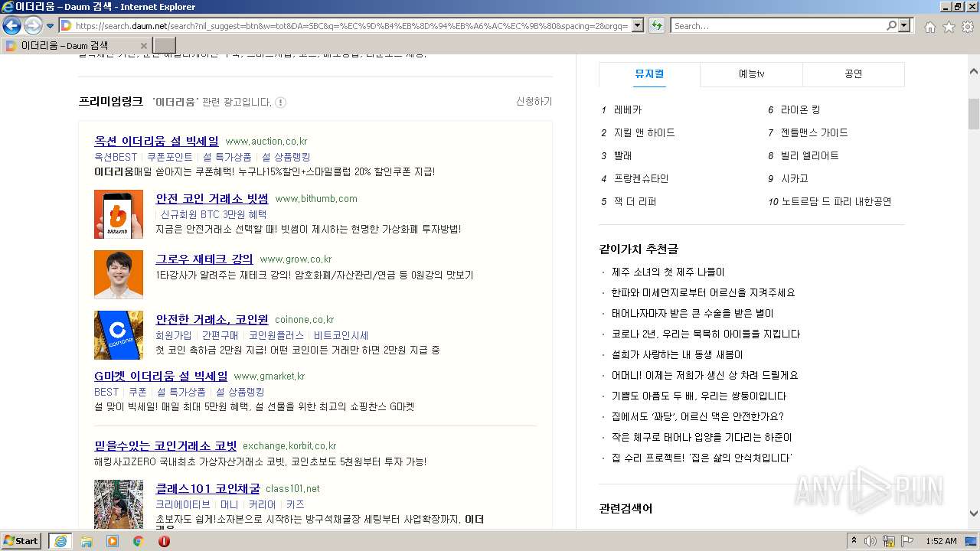Viewport: 980px width, 551px height.
Task: Expand the address bar autocomplete dropdown
Action: (x=636, y=26)
